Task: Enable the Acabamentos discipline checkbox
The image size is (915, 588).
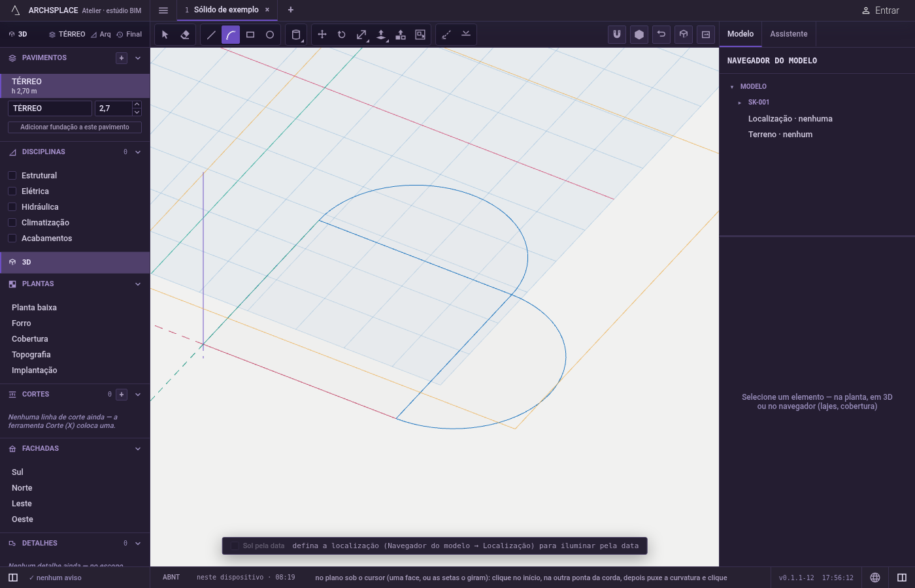Action: point(12,238)
